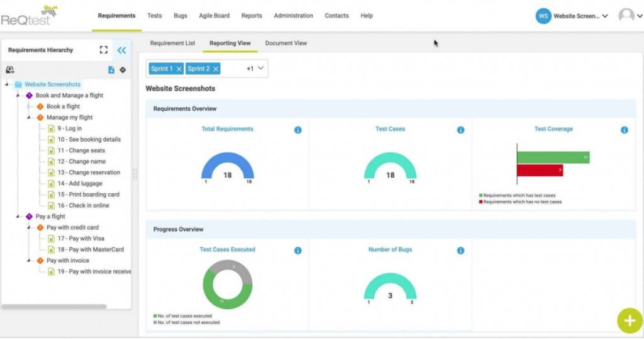Select 12 - Change name
The image size is (644, 340).
[x=82, y=162]
